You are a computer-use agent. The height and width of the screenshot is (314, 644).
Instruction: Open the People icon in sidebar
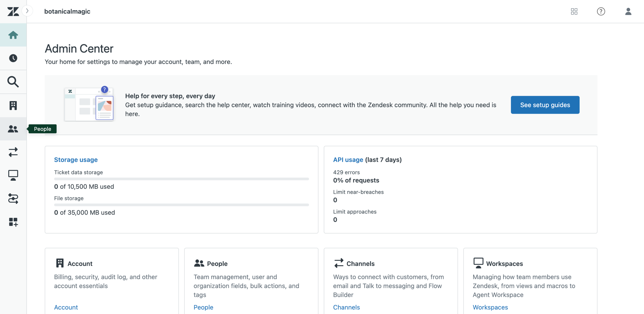[13, 129]
